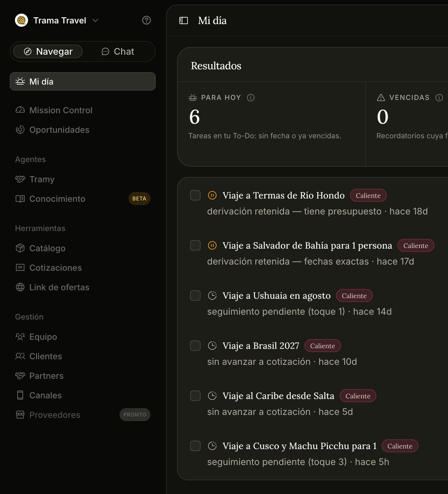Click the clock icon on Ushuaia en agosto
448x494 pixels.
pyautogui.click(x=212, y=296)
